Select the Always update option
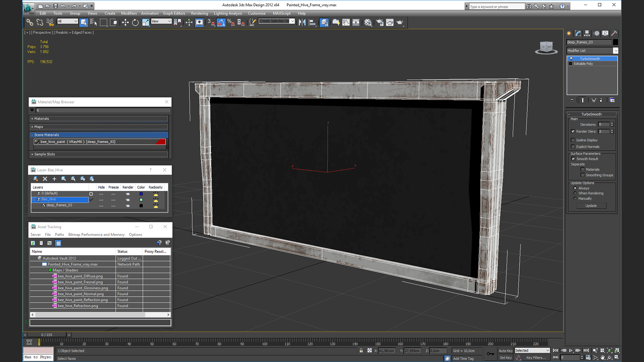644x362 pixels. click(575, 188)
